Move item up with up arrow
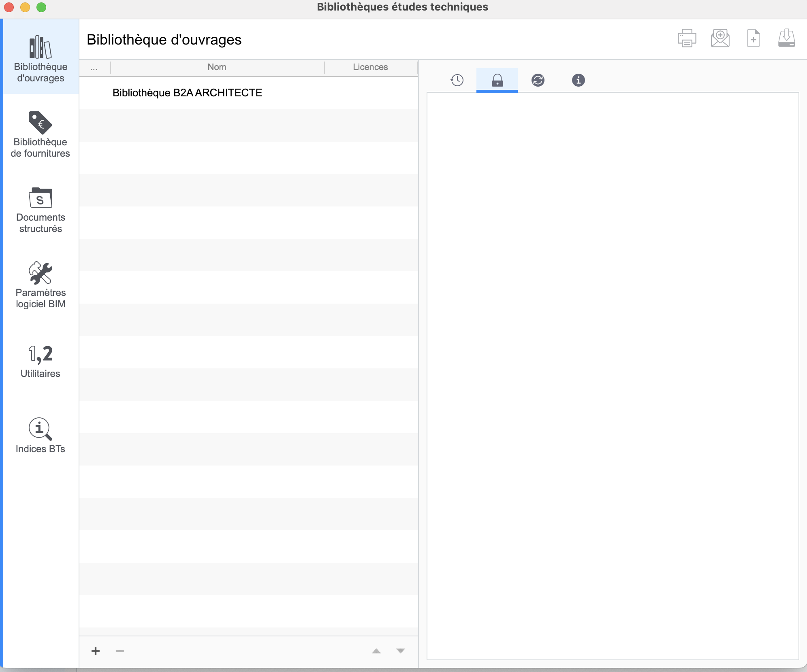The height and width of the screenshot is (672, 807). pyautogui.click(x=376, y=651)
